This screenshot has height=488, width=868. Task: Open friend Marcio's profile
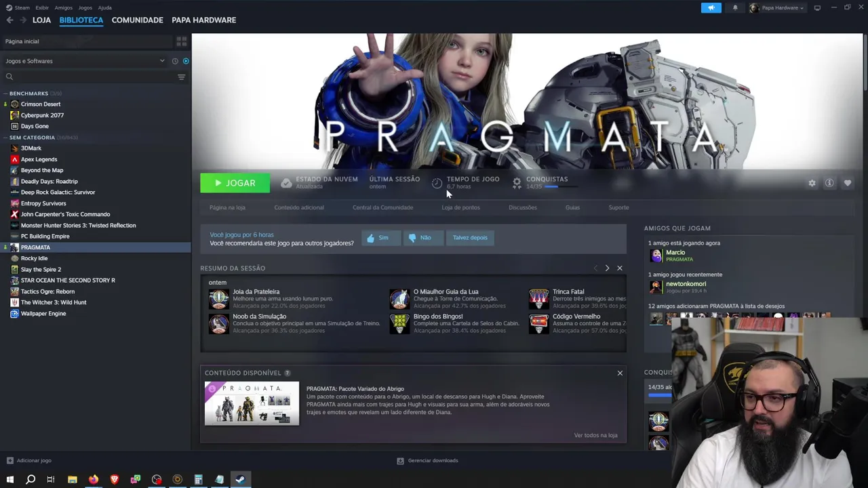675,252
